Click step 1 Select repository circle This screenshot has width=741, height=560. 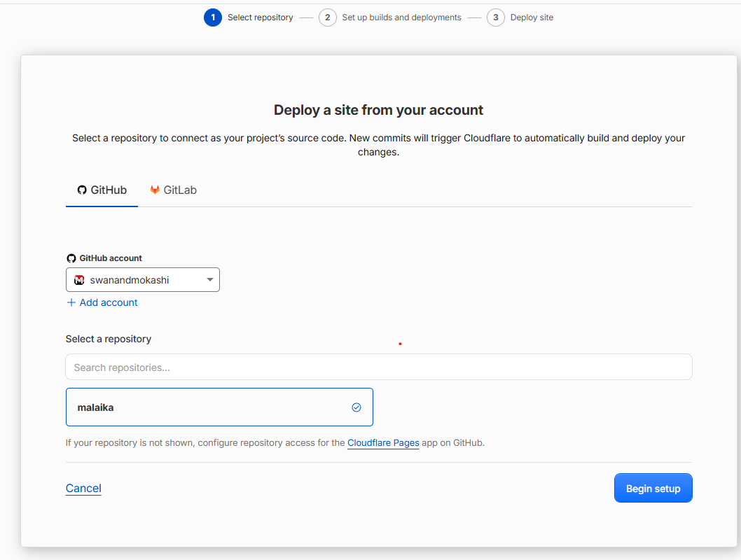coord(213,17)
